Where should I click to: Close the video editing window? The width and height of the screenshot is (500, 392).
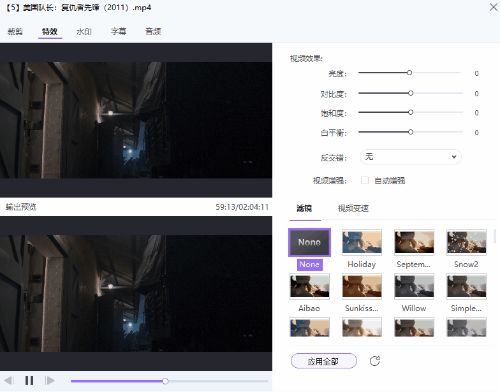493,7
